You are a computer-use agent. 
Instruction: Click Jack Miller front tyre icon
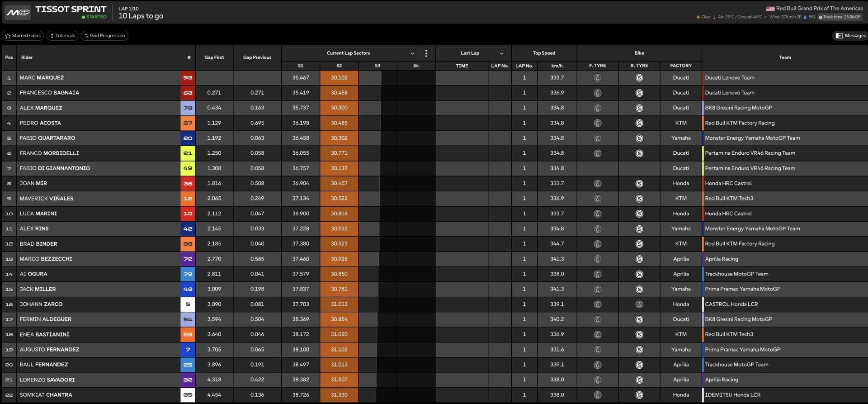tap(597, 289)
